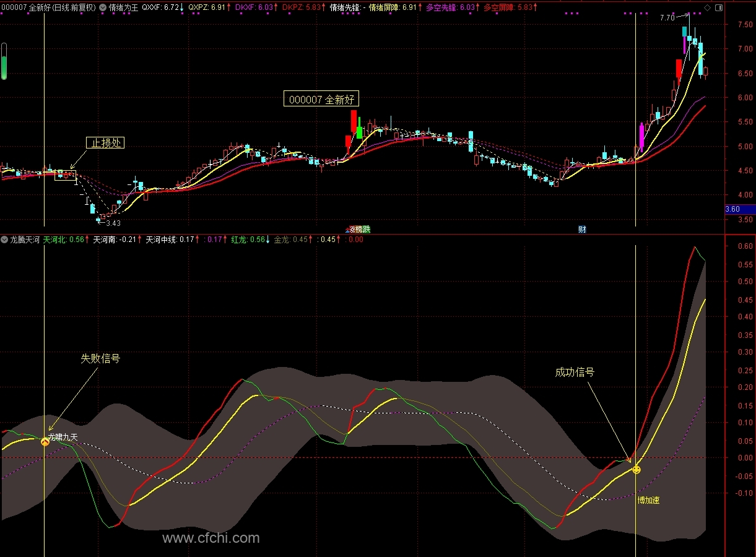Adjust the green vertical gauge at left
756x557 pixels.
click(x=4, y=61)
